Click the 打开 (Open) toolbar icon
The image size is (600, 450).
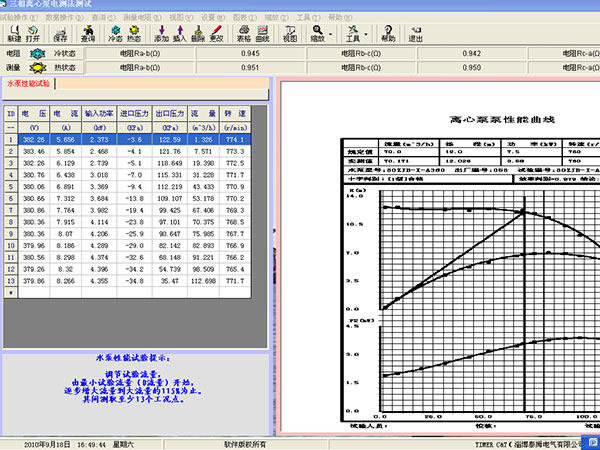[34, 33]
